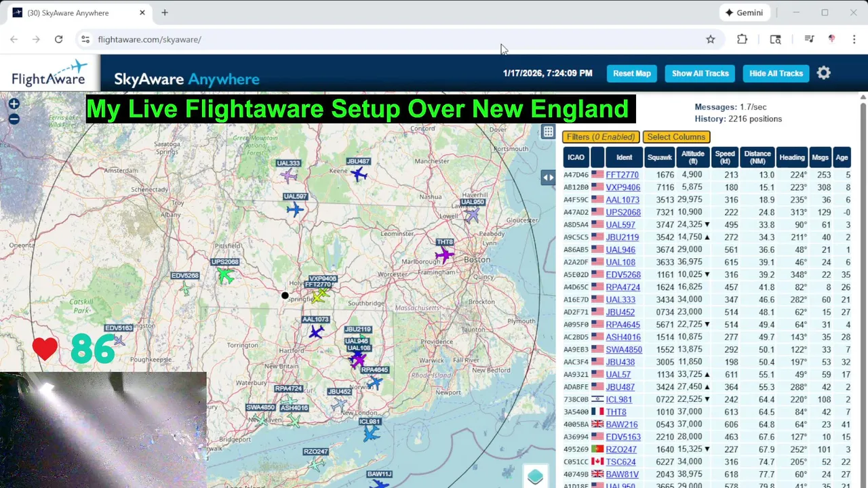Open the SWA4850 flight link in table
The image size is (868, 488).
tap(624, 350)
